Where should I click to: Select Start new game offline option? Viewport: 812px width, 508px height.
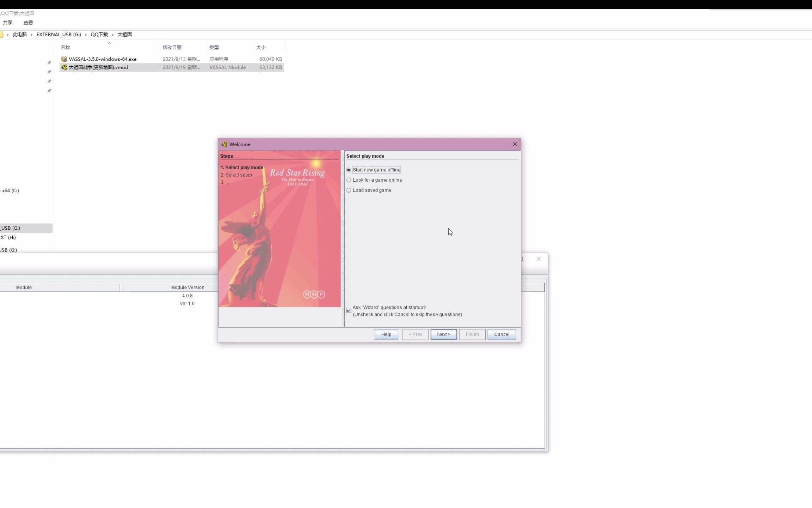[x=373, y=170]
